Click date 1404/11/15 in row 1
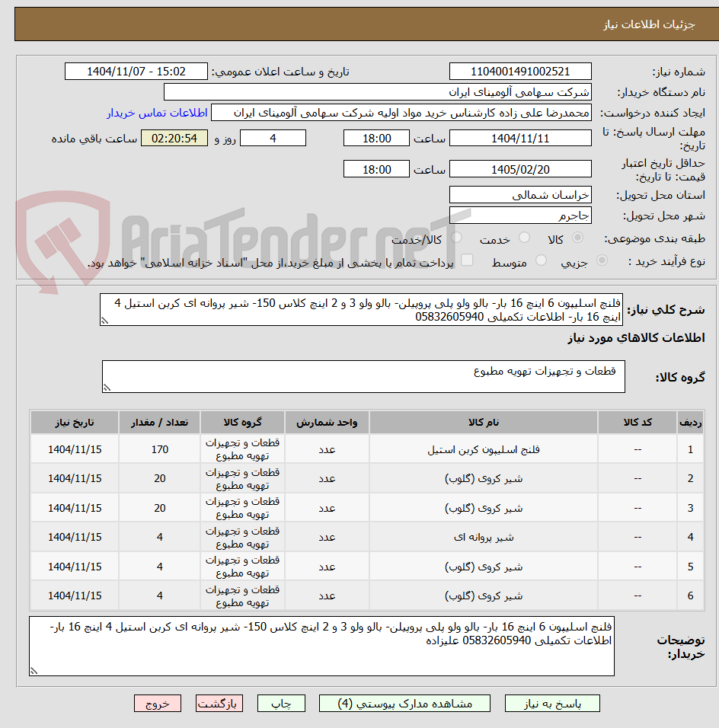The width and height of the screenshot is (719, 728). click(x=75, y=449)
